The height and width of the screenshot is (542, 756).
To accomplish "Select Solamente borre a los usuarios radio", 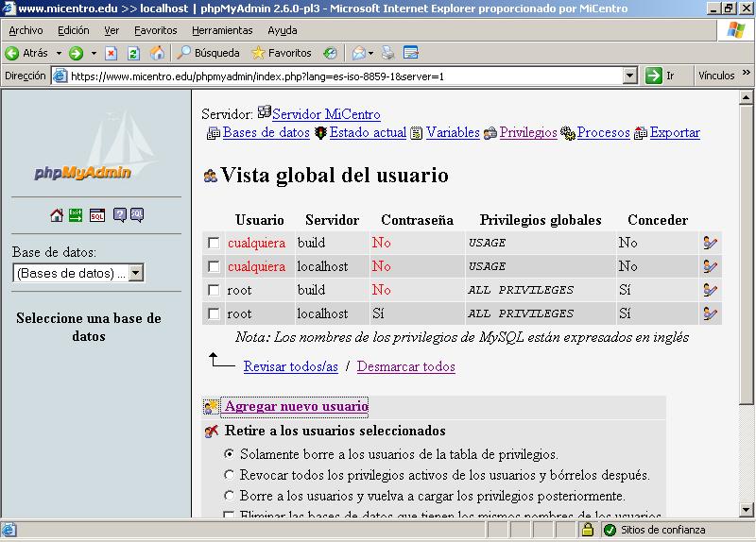I will (x=230, y=454).
